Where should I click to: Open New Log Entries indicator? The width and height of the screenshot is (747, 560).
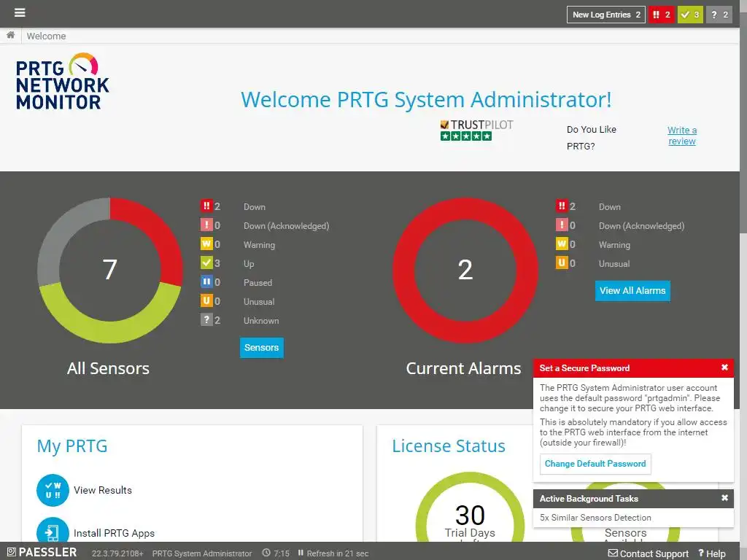tap(606, 15)
